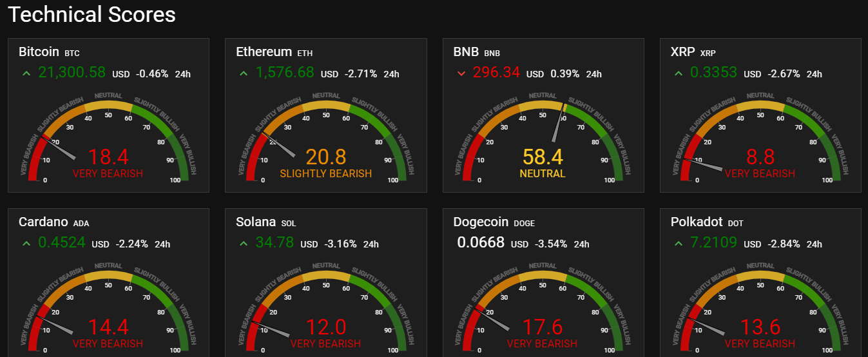Click the red down arrow beside BNB price
Viewport: 868px width, 357px height.
[x=461, y=73]
